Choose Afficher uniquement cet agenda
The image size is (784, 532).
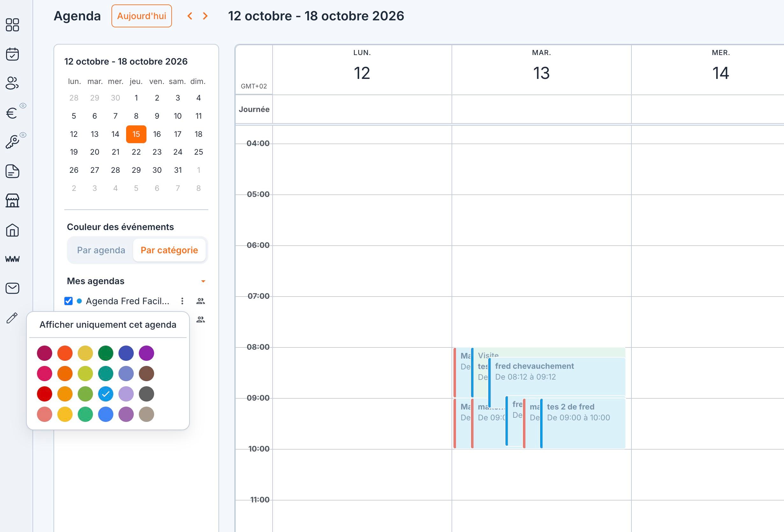(x=108, y=325)
